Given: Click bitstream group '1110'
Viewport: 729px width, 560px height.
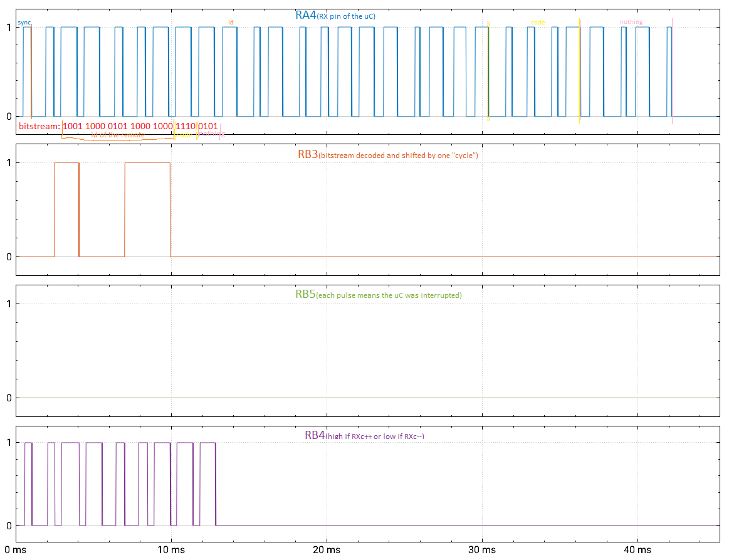Looking at the screenshot, I should (185, 126).
